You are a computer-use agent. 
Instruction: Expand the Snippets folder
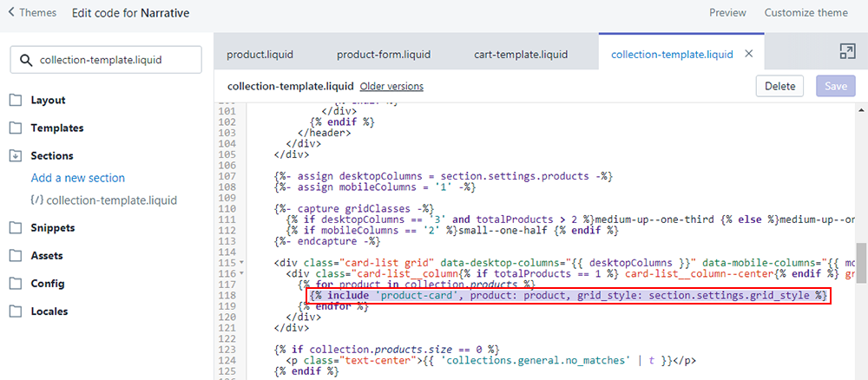(x=52, y=228)
